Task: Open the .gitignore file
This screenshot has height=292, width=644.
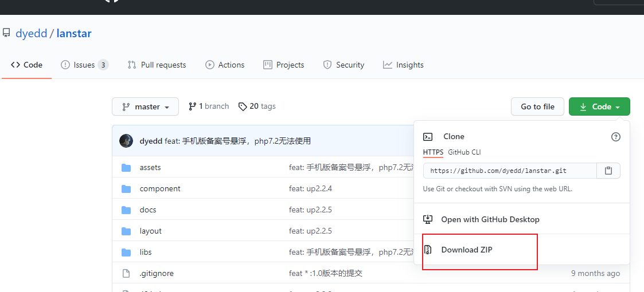Action: pyautogui.click(x=157, y=273)
